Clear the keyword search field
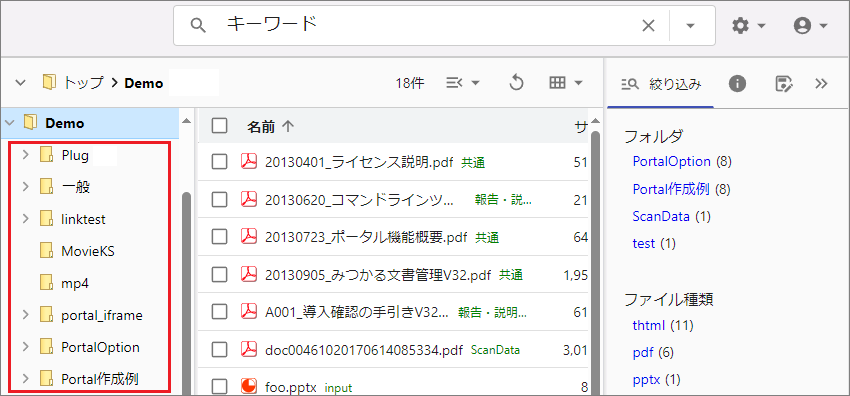 tap(648, 25)
